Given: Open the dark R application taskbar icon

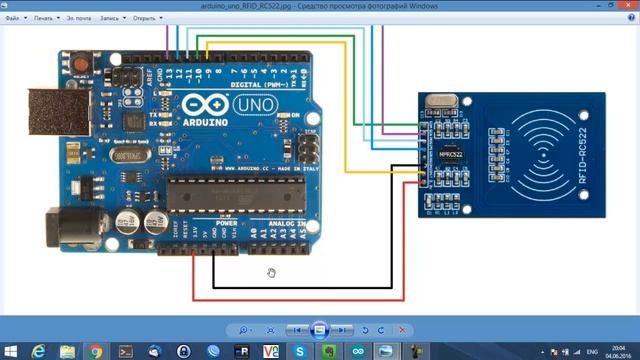Looking at the screenshot, I should tap(242, 351).
